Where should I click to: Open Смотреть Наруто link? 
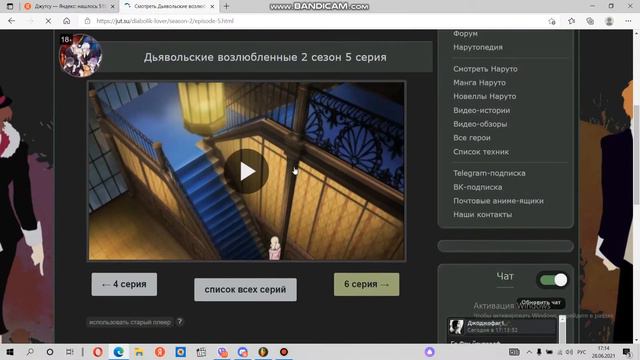click(485, 69)
